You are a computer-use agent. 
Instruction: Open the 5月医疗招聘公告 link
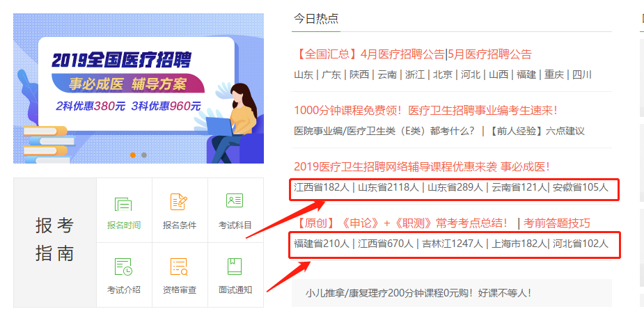[x=489, y=54]
